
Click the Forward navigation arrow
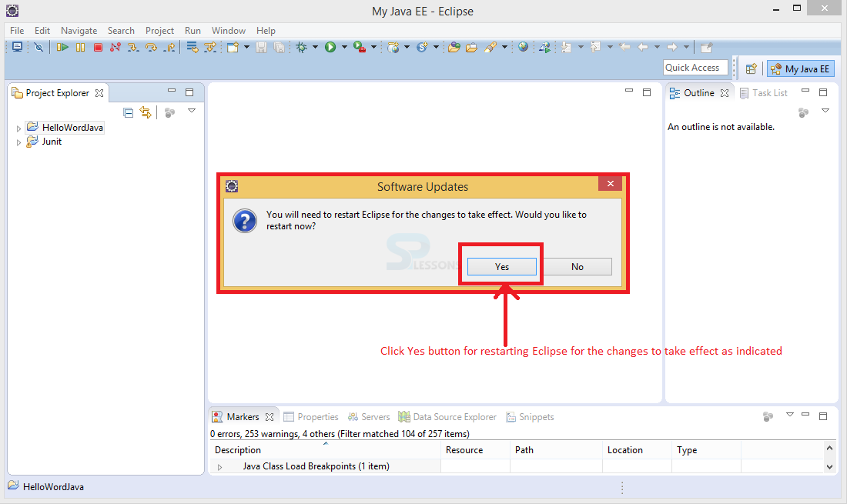click(x=672, y=48)
